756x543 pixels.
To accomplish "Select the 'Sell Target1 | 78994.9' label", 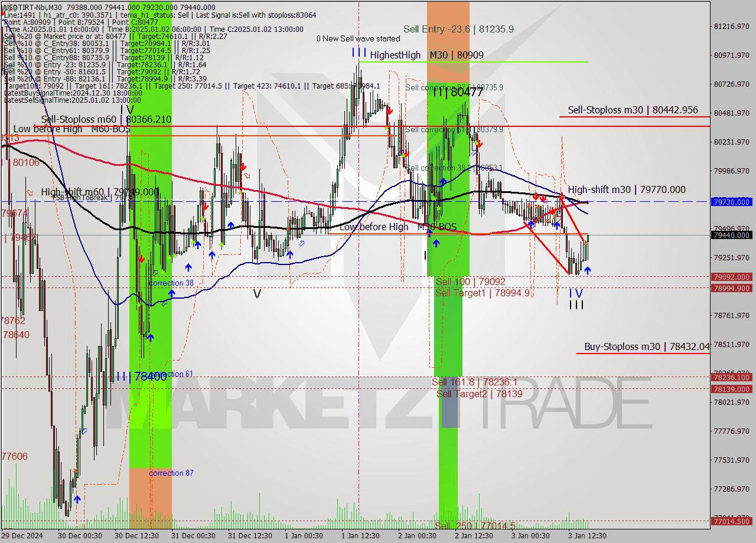I will tap(483, 293).
